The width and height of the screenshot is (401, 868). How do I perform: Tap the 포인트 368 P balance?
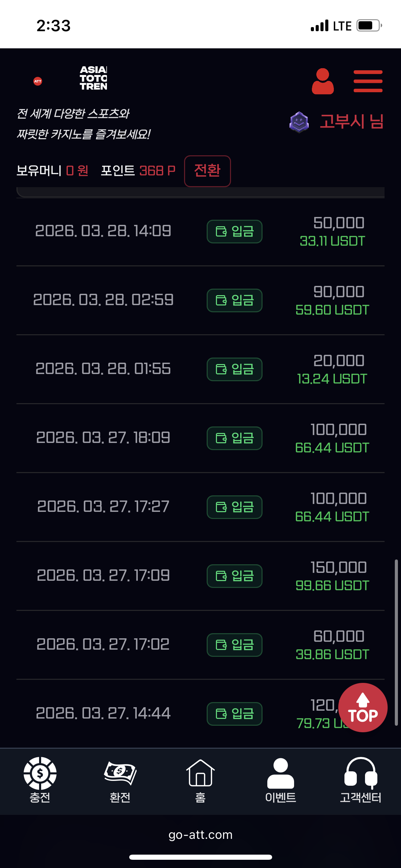tap(138, 170)
